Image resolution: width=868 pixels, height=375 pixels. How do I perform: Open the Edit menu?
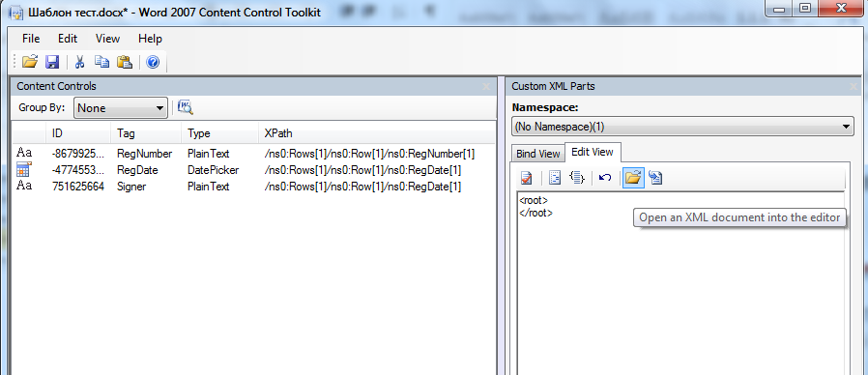[x=68, y=39]
